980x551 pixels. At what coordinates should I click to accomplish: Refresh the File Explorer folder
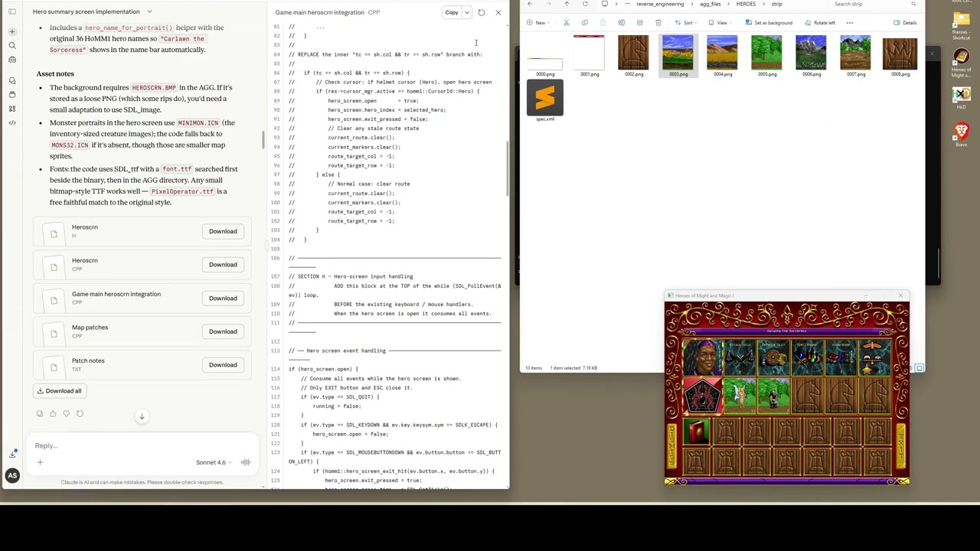[x=585, y=5]
